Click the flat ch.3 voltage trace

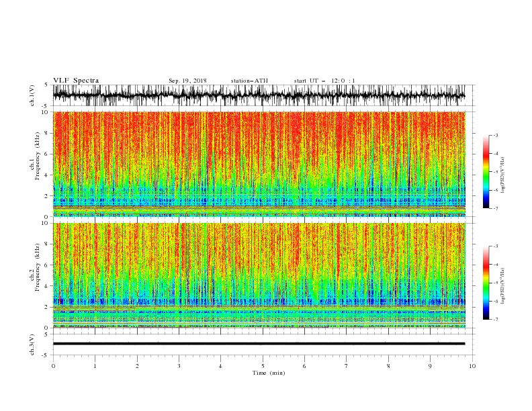(x=259, y=344)
